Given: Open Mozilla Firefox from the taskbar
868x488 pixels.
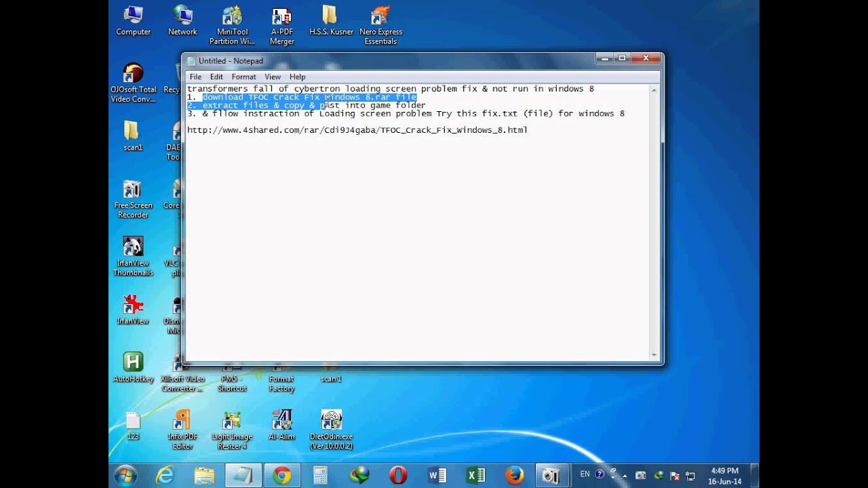Looking at the screenshot, I should pyautogui.click(x=515, y=476).
